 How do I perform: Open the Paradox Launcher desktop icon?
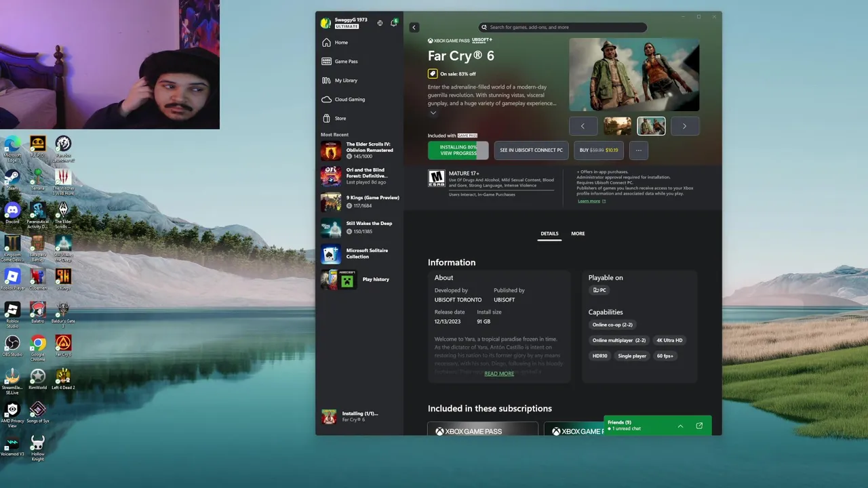click(63, 149)
